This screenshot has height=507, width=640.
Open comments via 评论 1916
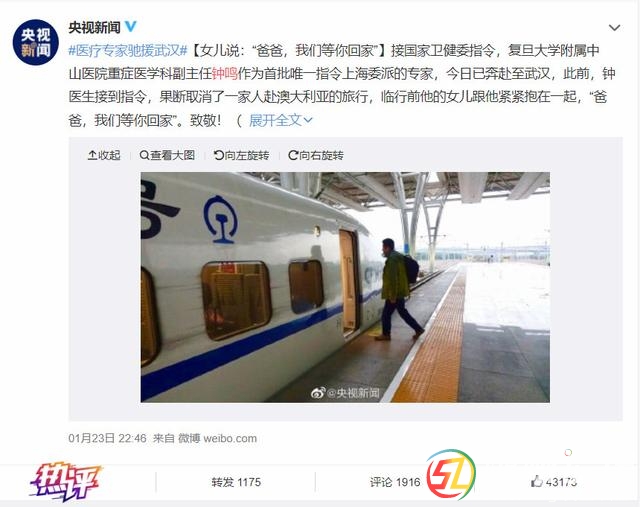pyautogui.click(x=395, y=482)
